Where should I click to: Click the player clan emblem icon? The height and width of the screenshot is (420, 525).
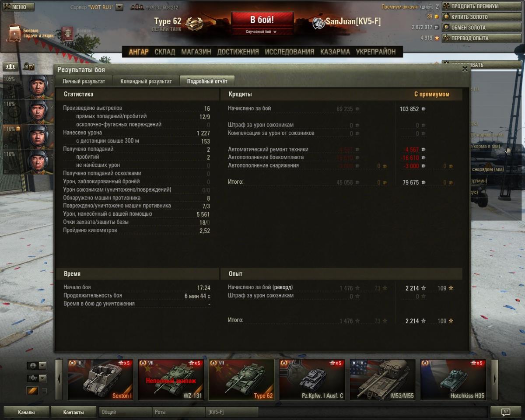318,23
